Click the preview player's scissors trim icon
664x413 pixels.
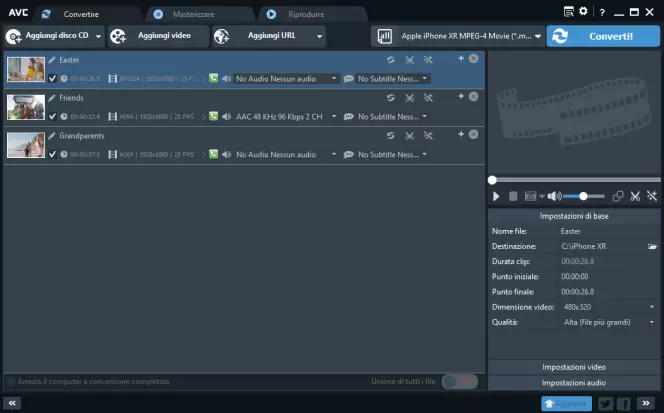pos(635,196)
